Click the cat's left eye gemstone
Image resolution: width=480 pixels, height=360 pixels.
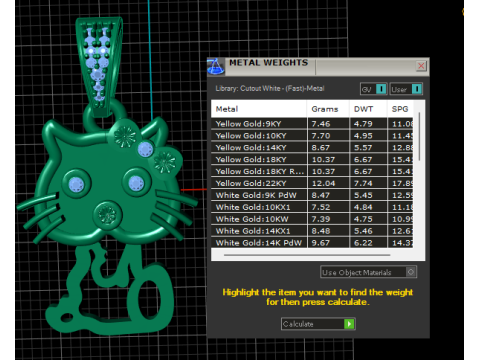tap(76, 184)
